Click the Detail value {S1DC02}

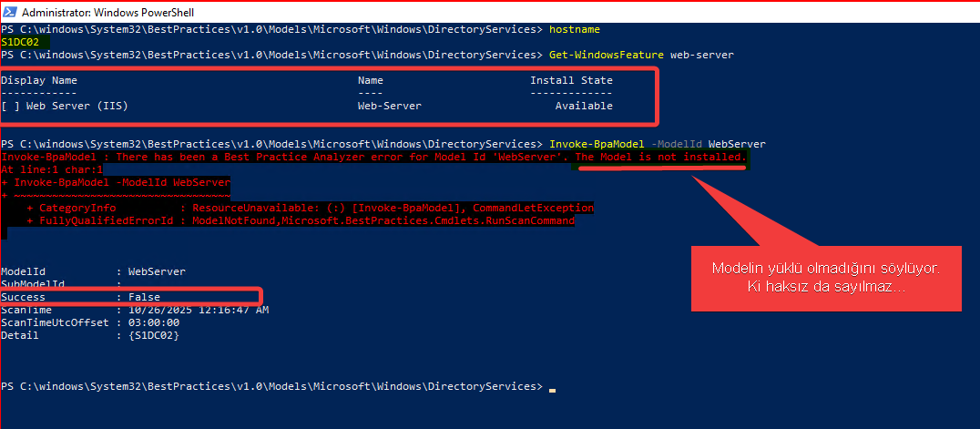pos(154,335)
